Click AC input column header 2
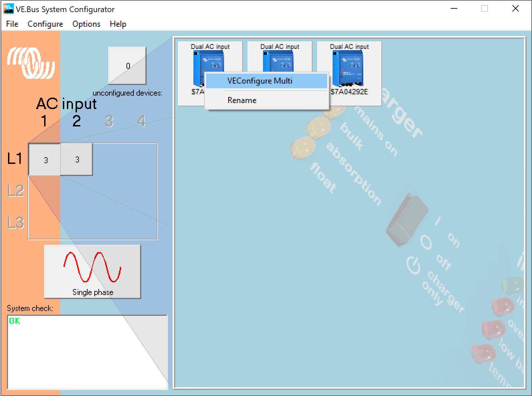This screenshot has width=532, height=396. pyautogui.click(x=77, y=121)
